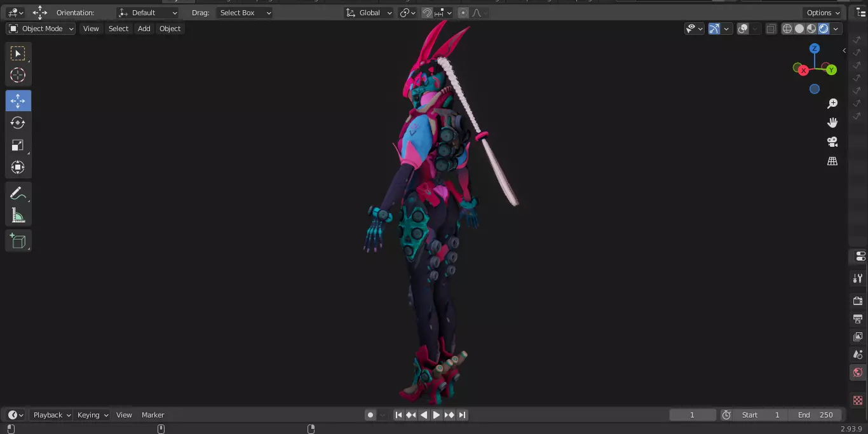Activate the Transform tool
The height and width of the screenshot is (434, 868).
pos(18,167)
